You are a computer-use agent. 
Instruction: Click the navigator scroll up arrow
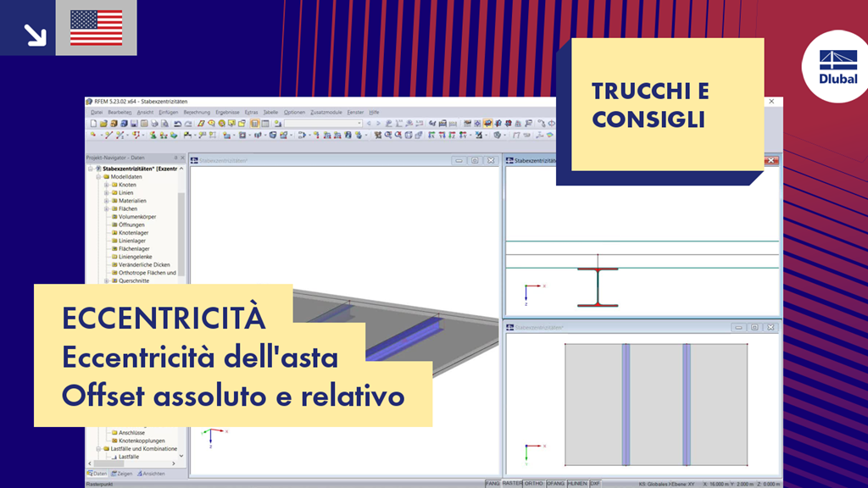coord(181,169)
